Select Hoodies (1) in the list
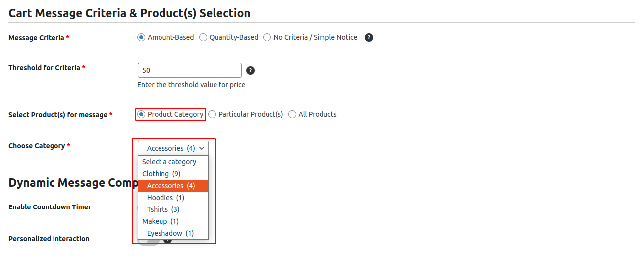Image resolution: width=644 pixels, height=258 pixels. [165, 198]
